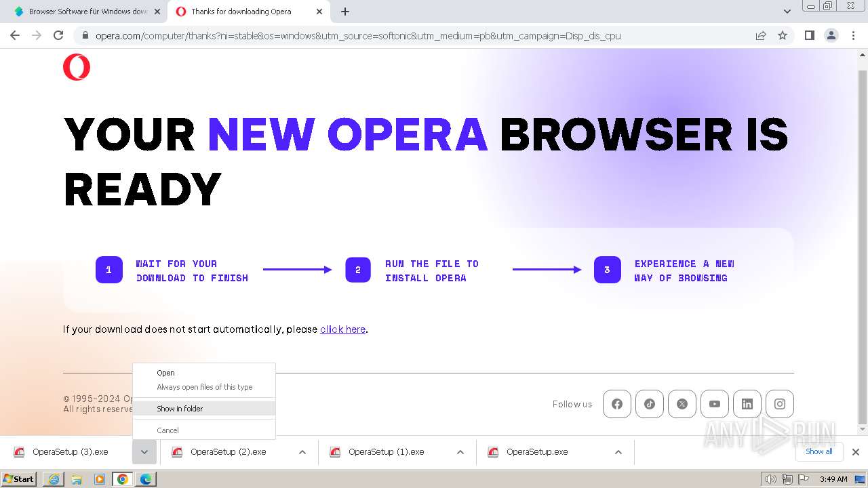Click the OperaSetup (3).exe download item
Viewport: 868px width, 488px height.
pos(70,452)
